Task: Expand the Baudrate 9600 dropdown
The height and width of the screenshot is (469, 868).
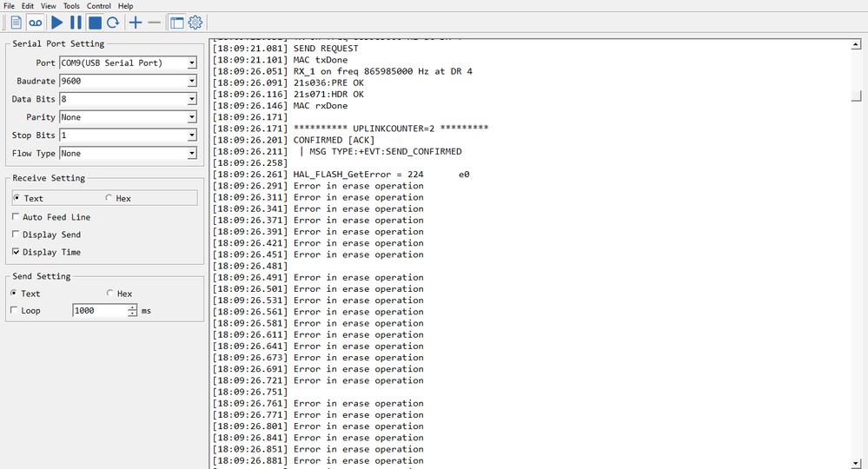Action: pos(191,82)
